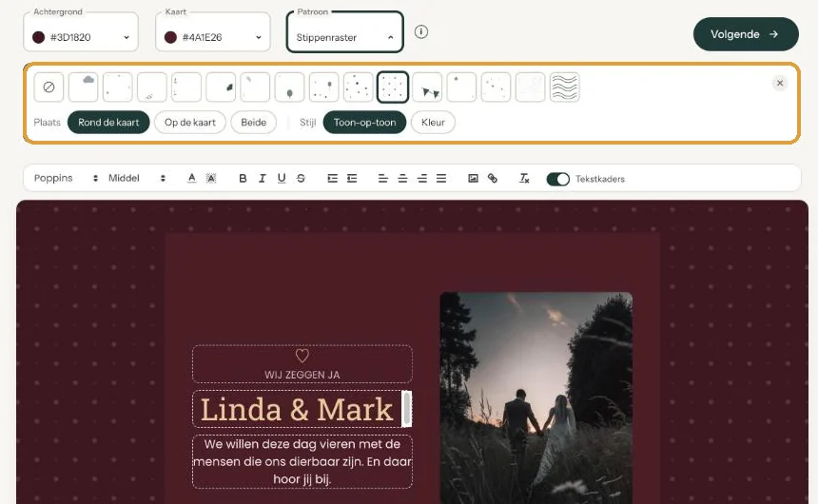
Task: Justify text alignment
Action: pyautogui.click(x=441, y=179)
